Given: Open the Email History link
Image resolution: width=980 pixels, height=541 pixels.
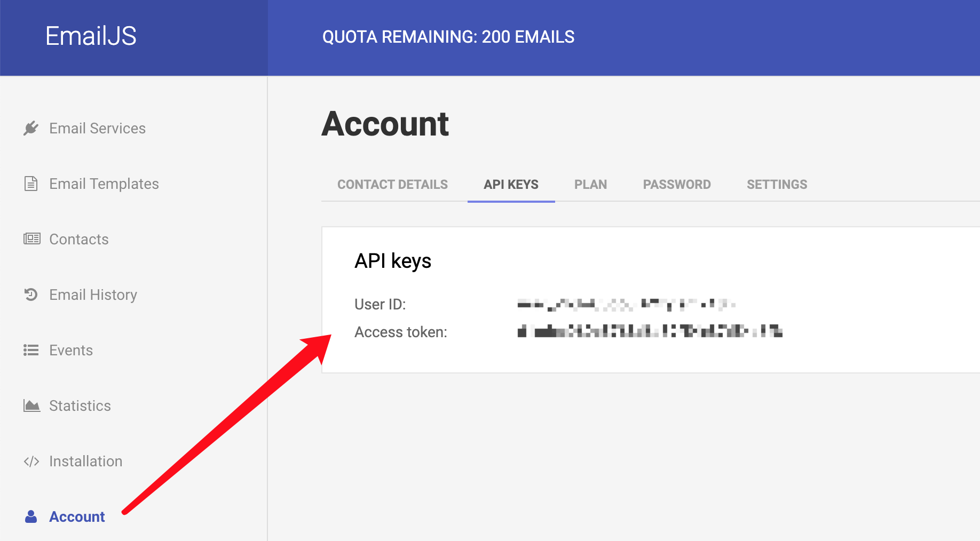Looking at the screenshot, I should (x=93, y=295).
